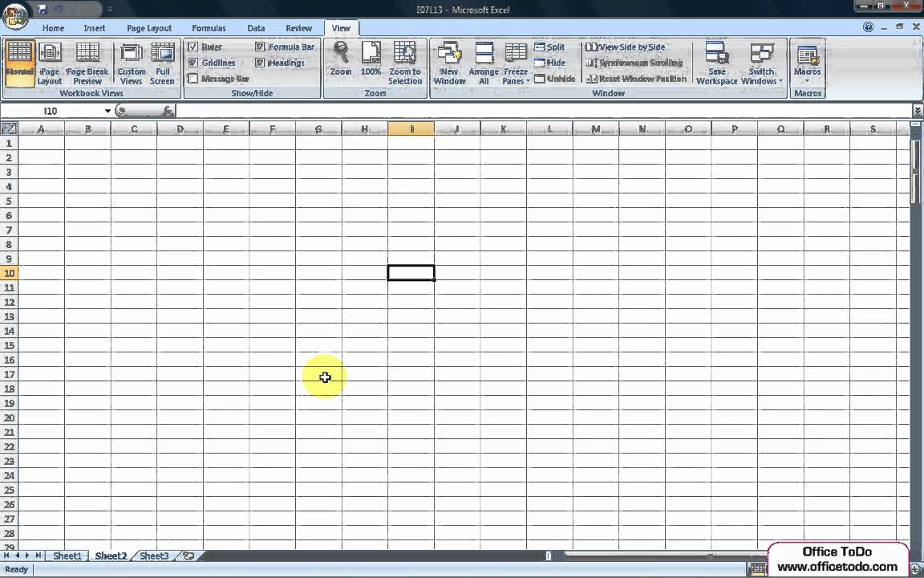The height and width of the screenshot is (578, 924).
Task: Select row 20 header
Action: click(10, 417)
